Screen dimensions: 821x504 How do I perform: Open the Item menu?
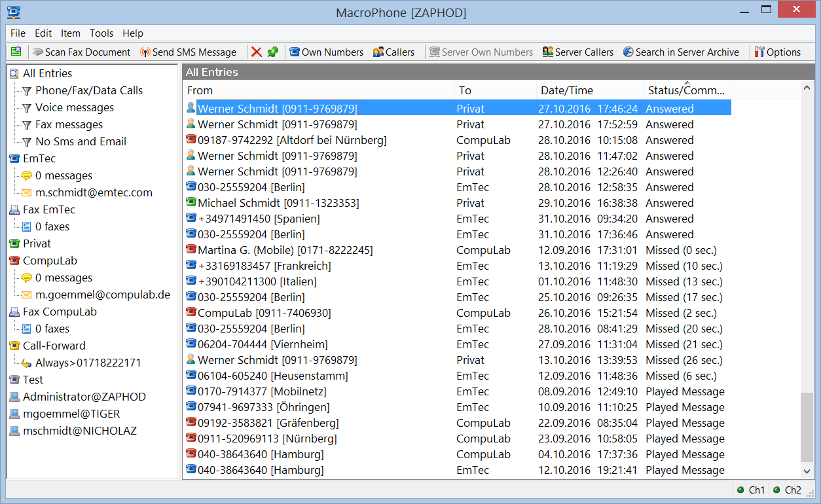71,33
